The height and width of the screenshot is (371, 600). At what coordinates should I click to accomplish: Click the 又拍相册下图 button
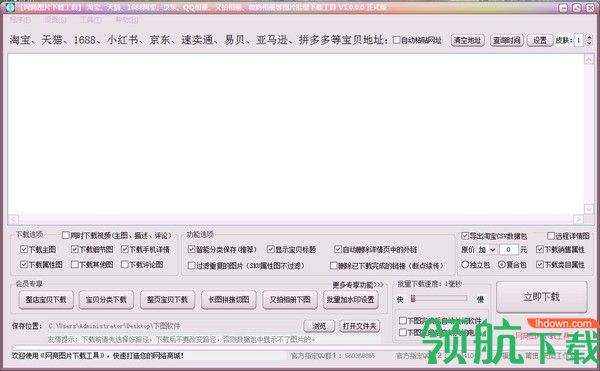290,299
